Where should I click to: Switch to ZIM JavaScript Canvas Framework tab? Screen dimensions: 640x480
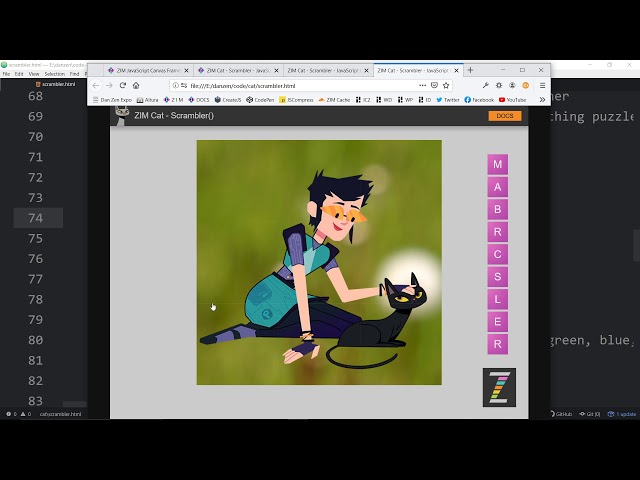[148, 71]
